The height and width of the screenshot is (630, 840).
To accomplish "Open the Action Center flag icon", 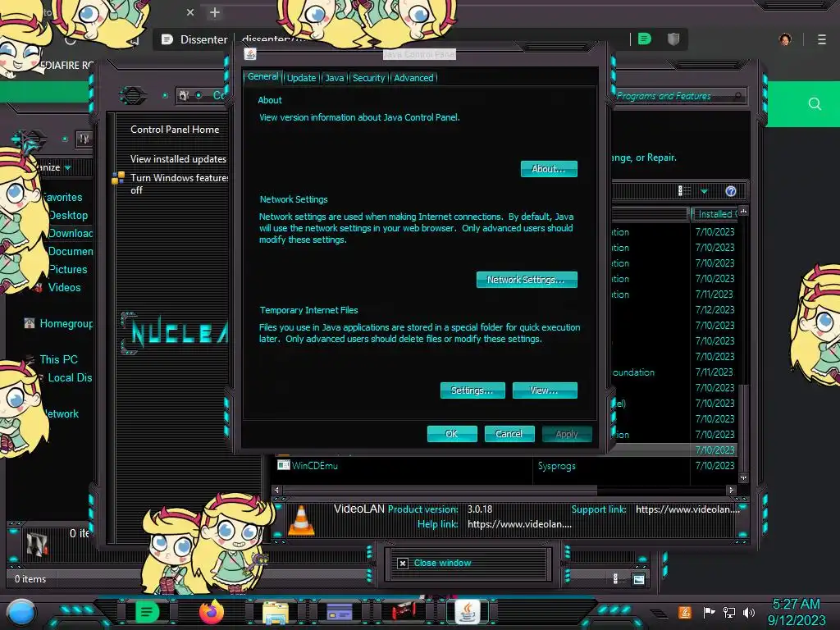I will [709, 612].
